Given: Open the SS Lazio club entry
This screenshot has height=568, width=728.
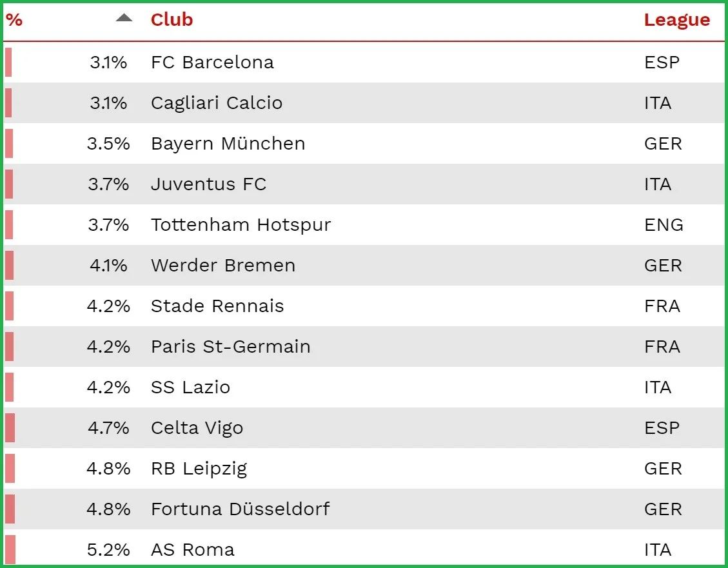Looking at the screenshot, I should coord(190,387).
